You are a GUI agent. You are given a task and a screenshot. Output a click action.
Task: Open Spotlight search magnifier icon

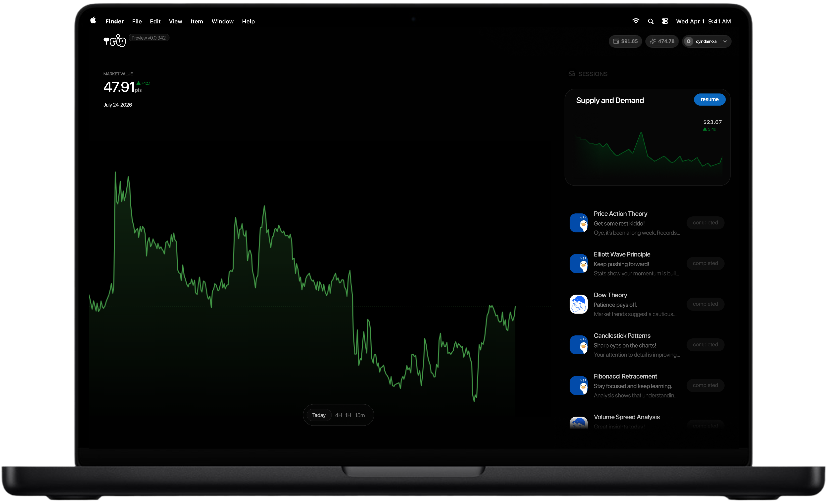[x=651, y=21]
